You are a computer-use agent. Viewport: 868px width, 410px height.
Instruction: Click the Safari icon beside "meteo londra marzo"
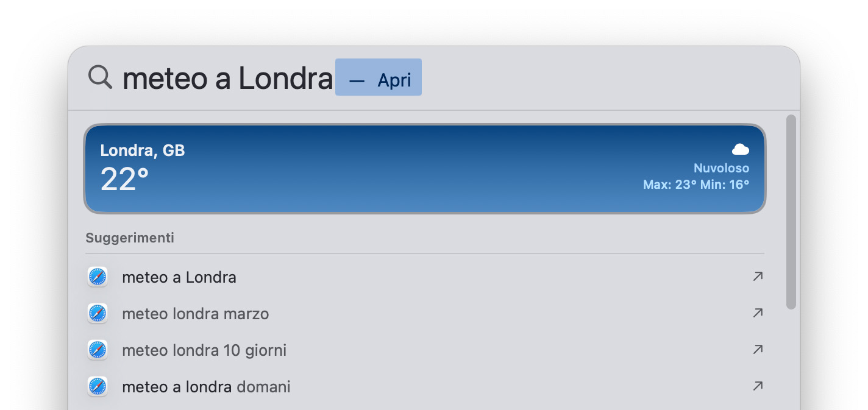[98, 314]
